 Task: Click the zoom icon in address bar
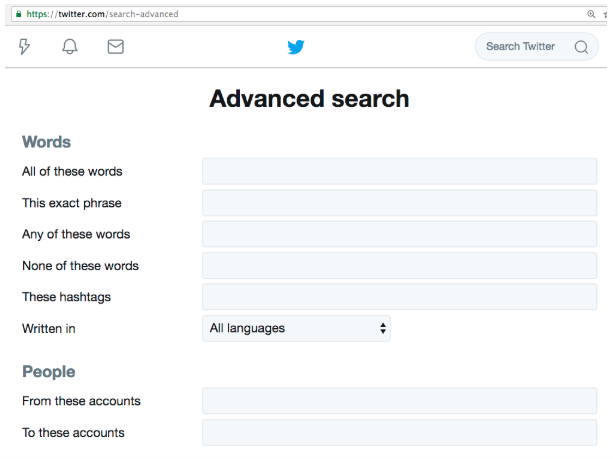pos(591,14)
